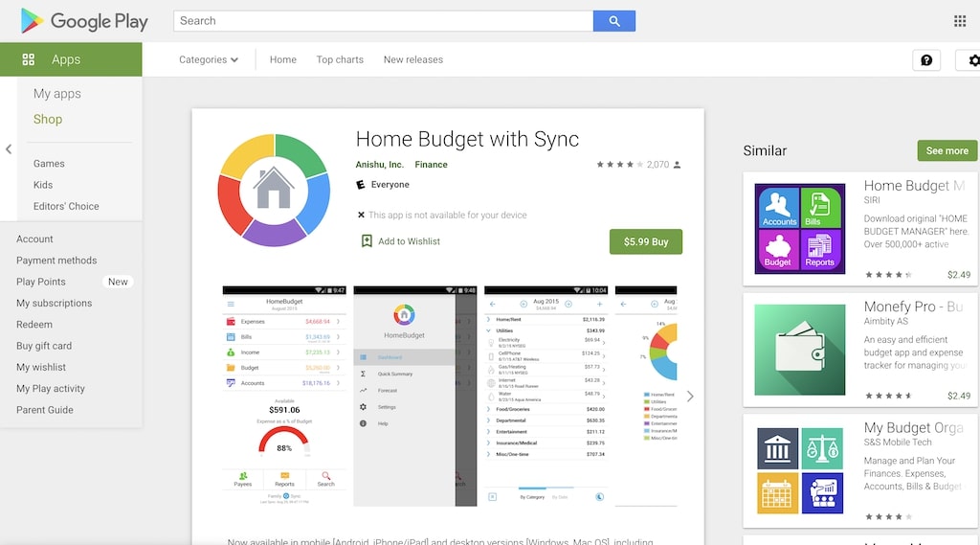
Task: Click the New badge next to Play Points
Action: click(118, 282)
